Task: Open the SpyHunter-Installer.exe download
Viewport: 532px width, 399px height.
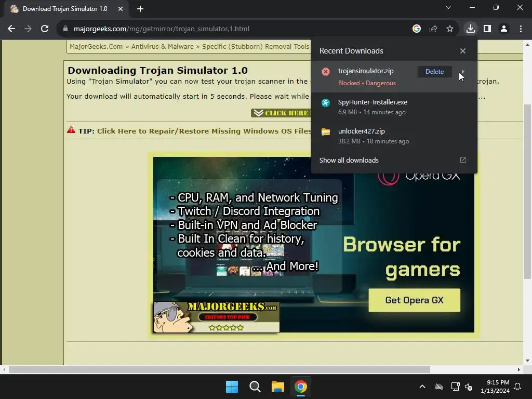Action: pyautogui.click(x=394, y=107)
